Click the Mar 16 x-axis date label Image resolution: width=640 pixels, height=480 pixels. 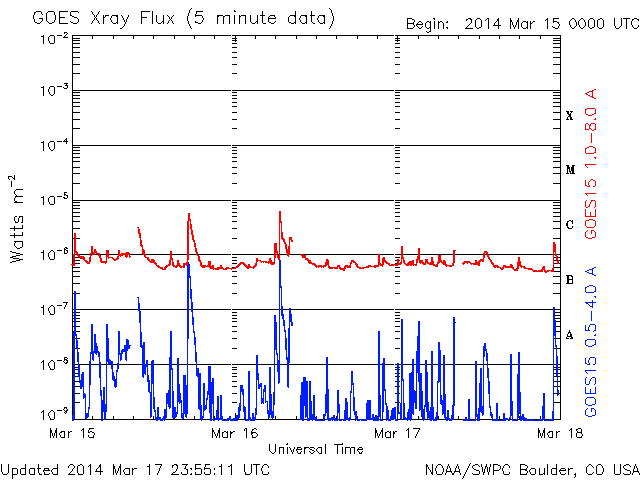234,434
